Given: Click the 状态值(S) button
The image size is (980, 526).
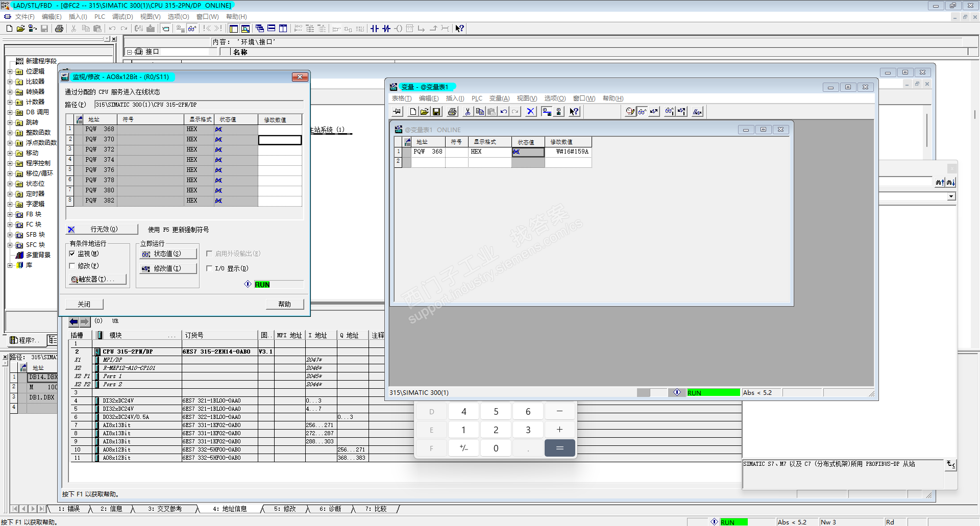Looking at the screenshot, I should (x=168, y=254).
